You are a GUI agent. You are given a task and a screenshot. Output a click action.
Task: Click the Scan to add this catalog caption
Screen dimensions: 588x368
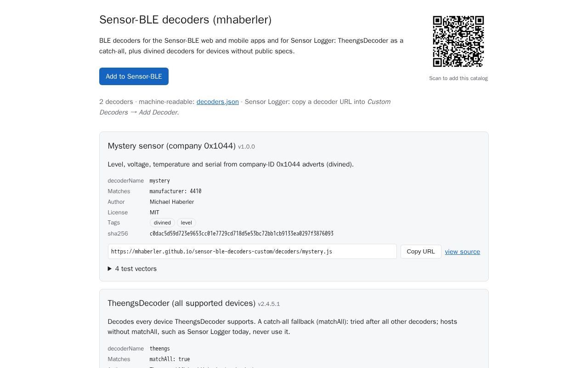tap(458, 78)
